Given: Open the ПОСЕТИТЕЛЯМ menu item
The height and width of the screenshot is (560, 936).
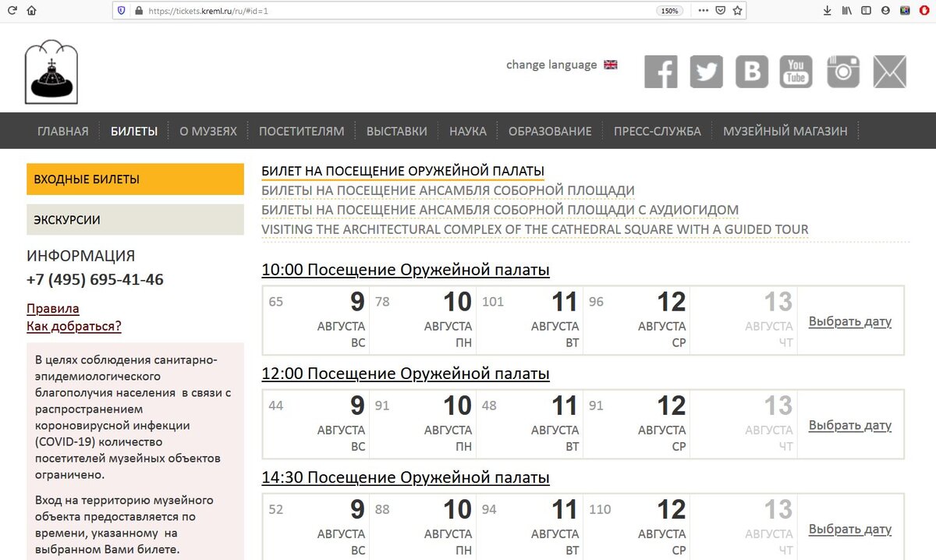Looking at the screenshot, I should click(302, 131).
